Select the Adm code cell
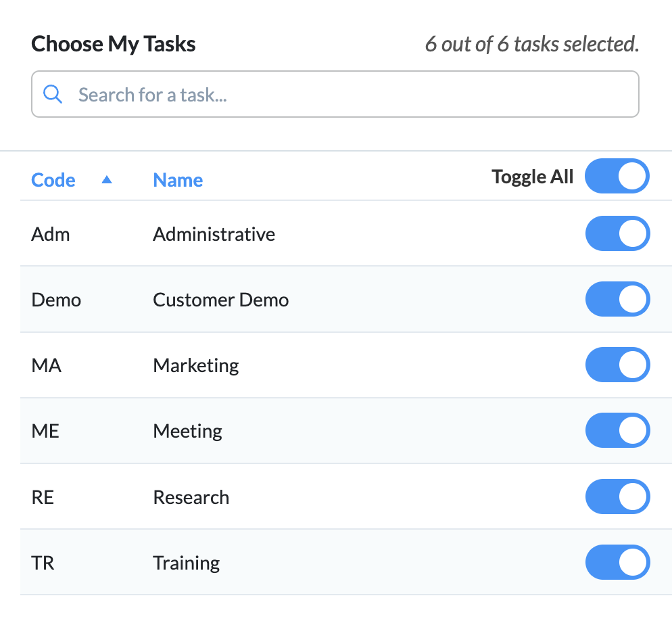This screenshot has height=621, width=672. pos(51,235)
